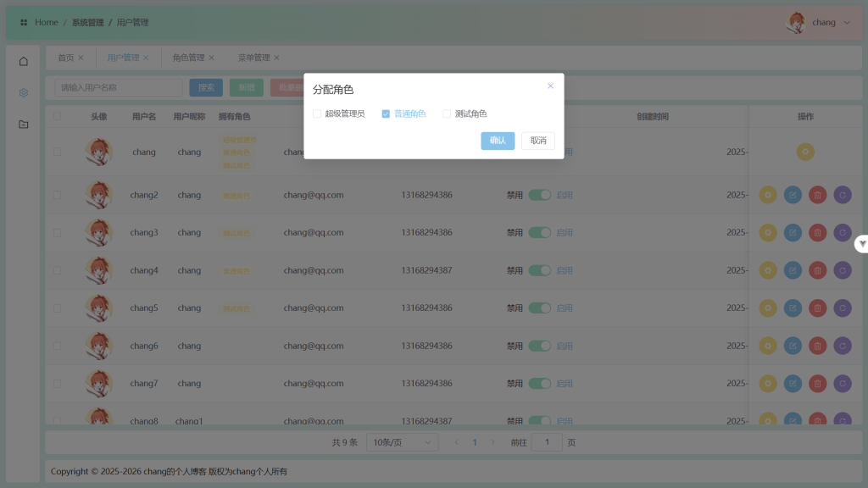Click the username search input field
Screen dimensions: 868x488
point(119,87)
